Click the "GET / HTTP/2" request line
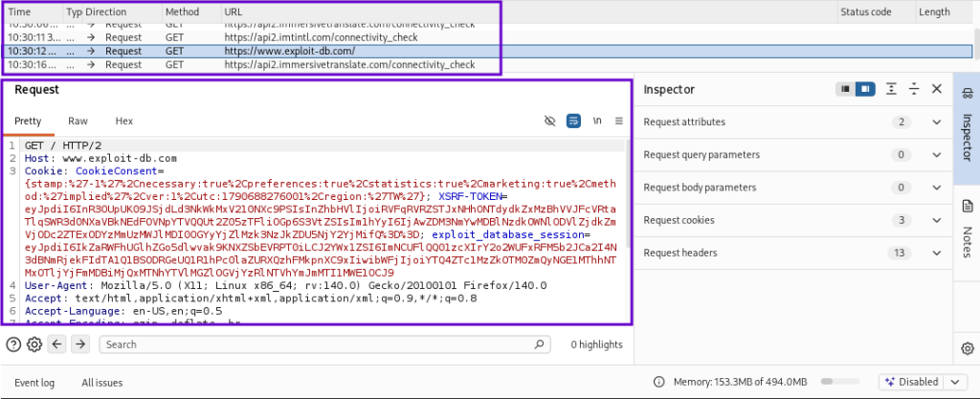980x399 pixels. click(62, 145)
